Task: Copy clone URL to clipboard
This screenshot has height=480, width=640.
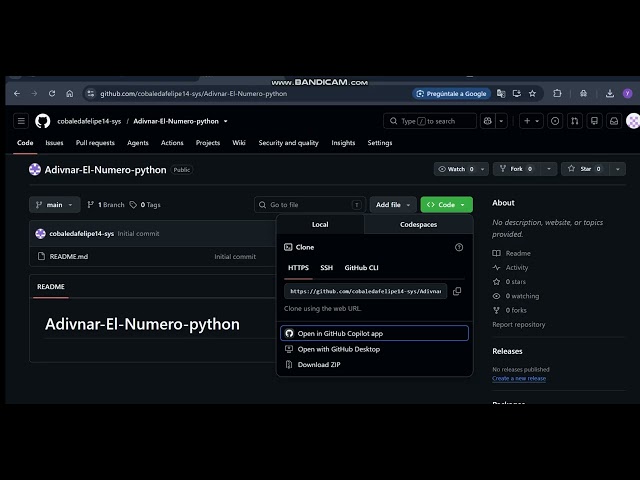Action: 457,291
